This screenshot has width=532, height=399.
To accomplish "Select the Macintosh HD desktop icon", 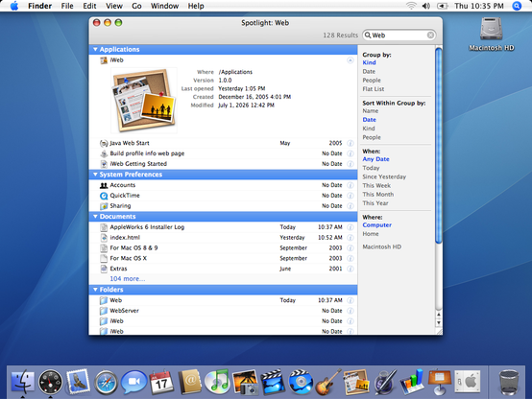I will pos(491,34).
